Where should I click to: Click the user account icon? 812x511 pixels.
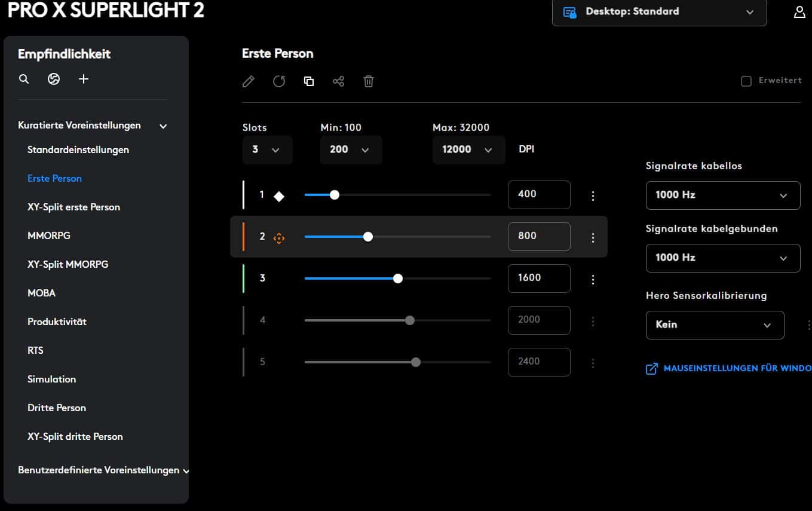tap(799, 12)
